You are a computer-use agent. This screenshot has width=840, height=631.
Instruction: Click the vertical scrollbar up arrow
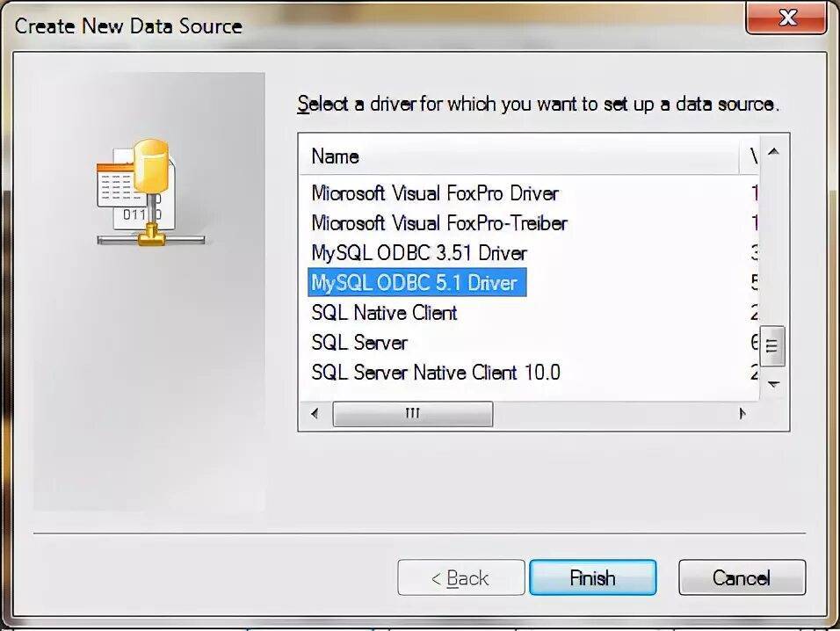pyautogui.click(x=773, y=151)
